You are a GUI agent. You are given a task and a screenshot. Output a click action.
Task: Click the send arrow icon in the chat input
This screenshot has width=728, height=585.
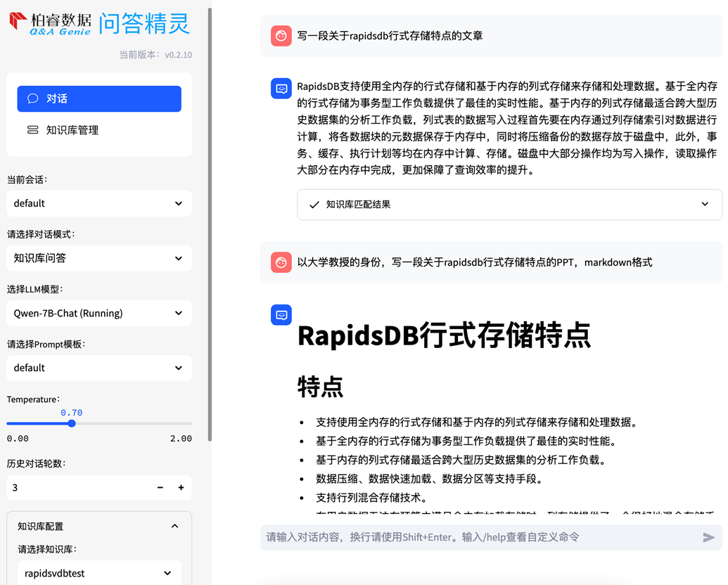708,538
